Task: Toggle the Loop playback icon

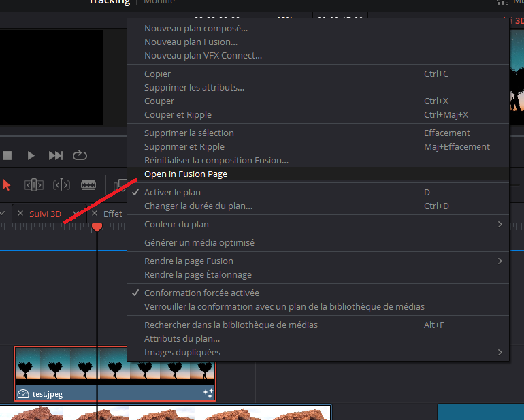Action: pos(80,155)
